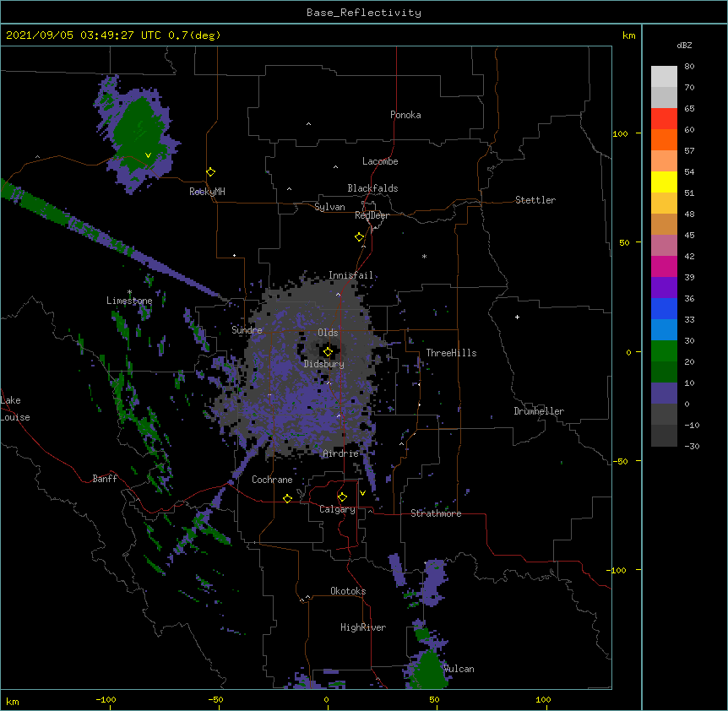Click the yellow marker above Calgary label
Viewport: 728px width, 711px height.
pos(342,497)
